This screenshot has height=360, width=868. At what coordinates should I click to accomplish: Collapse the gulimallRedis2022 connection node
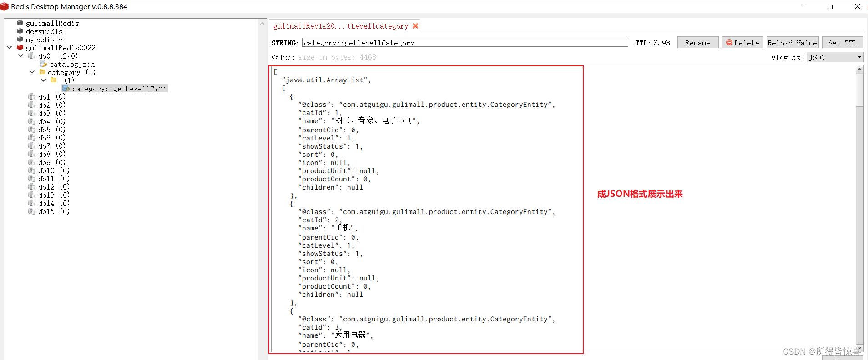pos(9,47)
